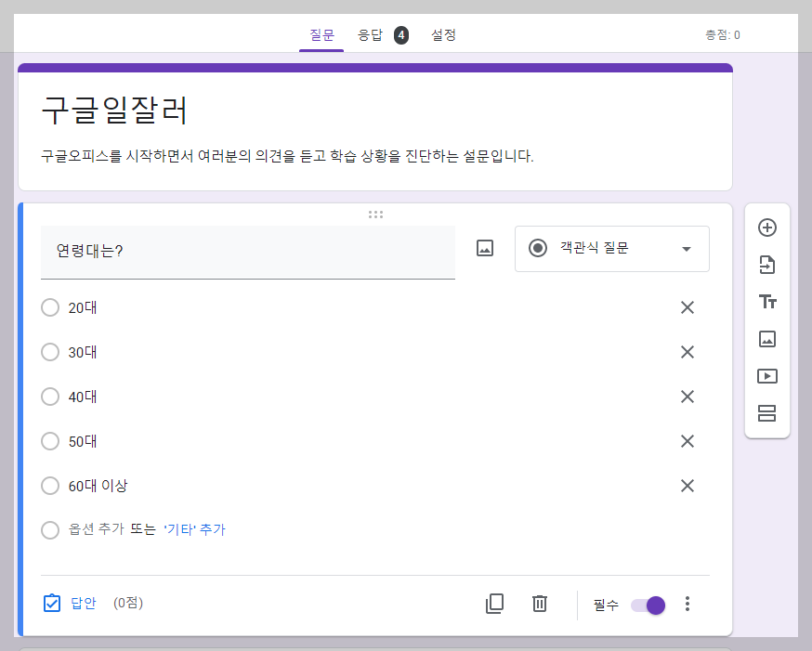
Task: Click the 총점: 0 total points label
Action: [x=723, y=35]
